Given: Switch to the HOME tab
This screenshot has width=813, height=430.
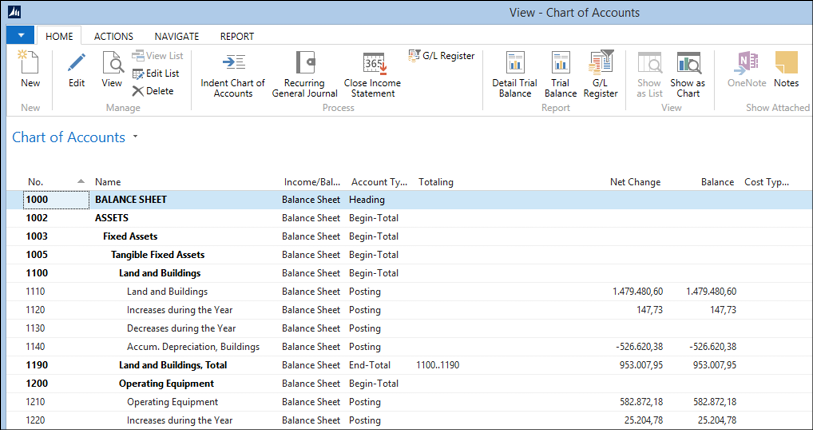Looking at the screenshot, I should pyautogui.click(x=59, y=36).
